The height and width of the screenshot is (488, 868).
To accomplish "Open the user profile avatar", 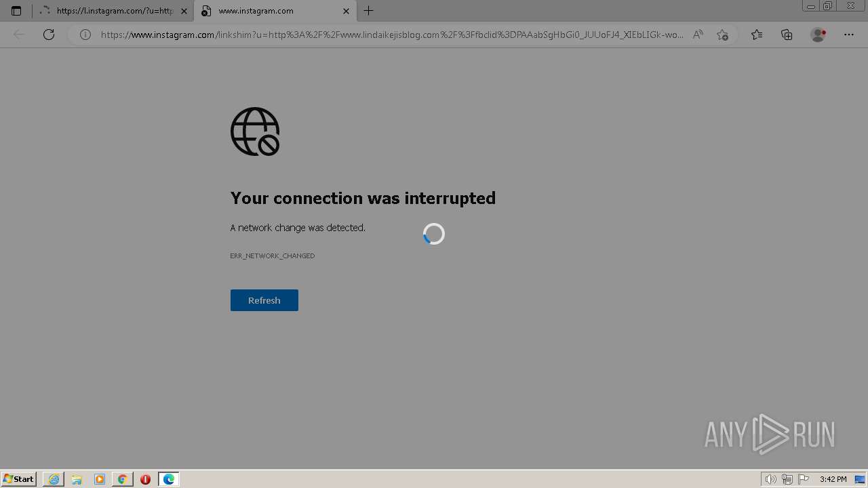I will point(818,35).
